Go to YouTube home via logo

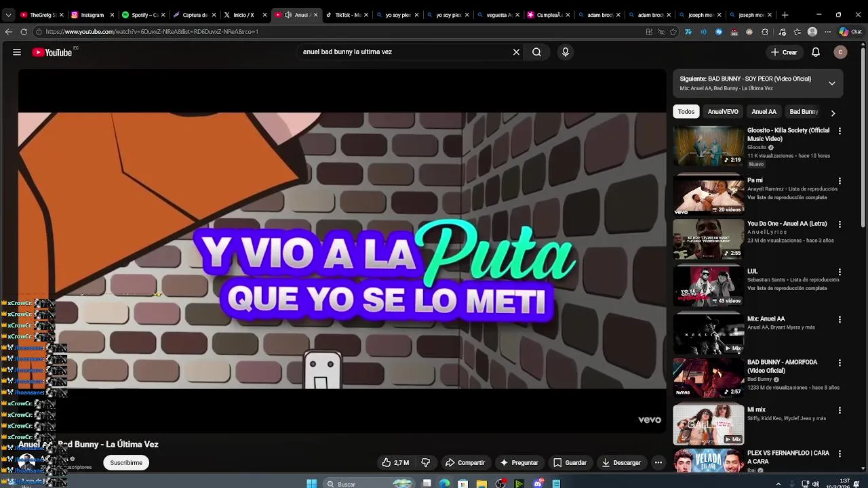point(52,52)
